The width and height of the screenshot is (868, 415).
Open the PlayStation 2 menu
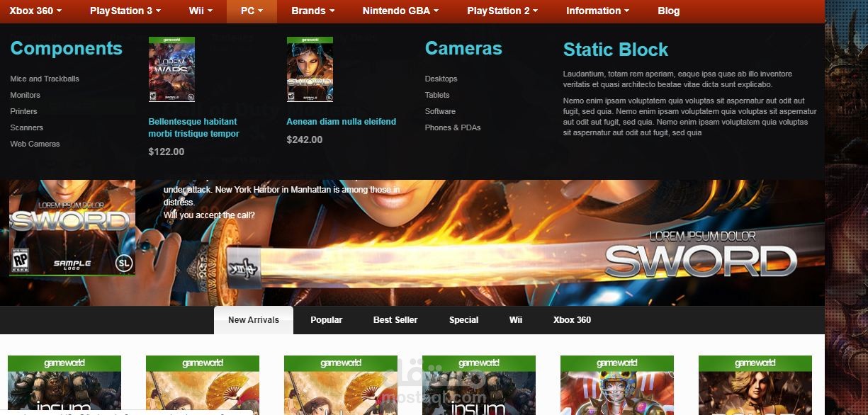tap(502, 11)
